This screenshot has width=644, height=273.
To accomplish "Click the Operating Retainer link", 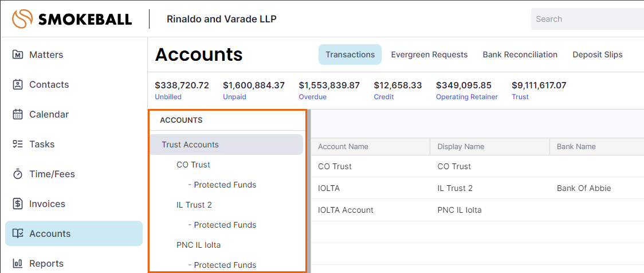I will (466, 97).
